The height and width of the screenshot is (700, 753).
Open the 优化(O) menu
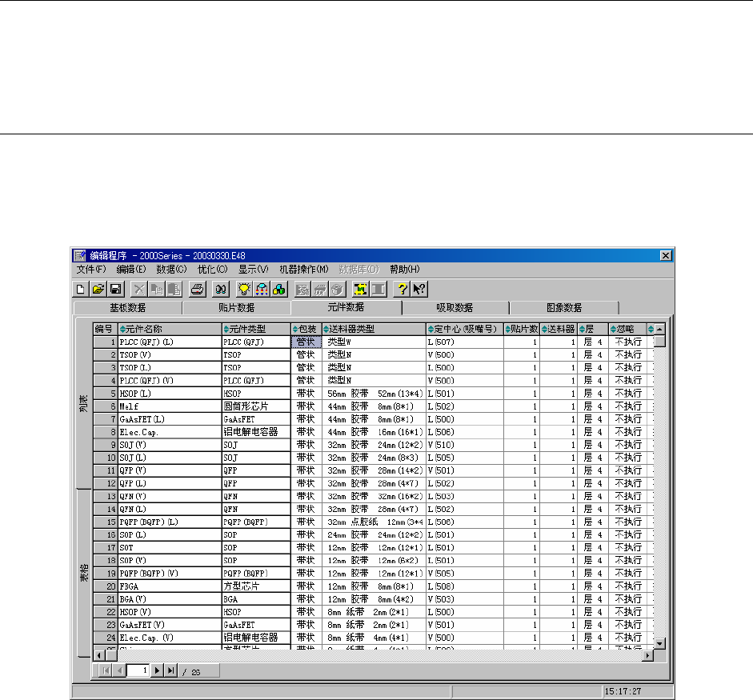[213, 270]
